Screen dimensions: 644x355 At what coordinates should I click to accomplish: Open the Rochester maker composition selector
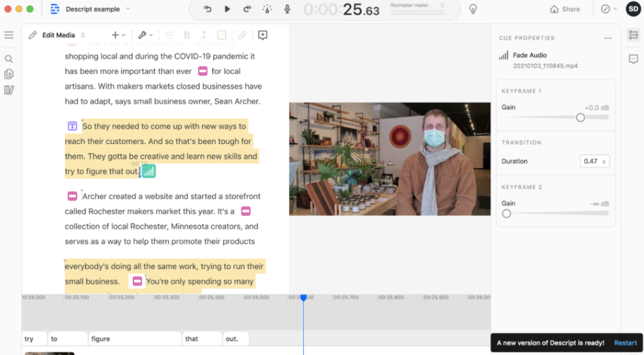[x=417, y=6]
